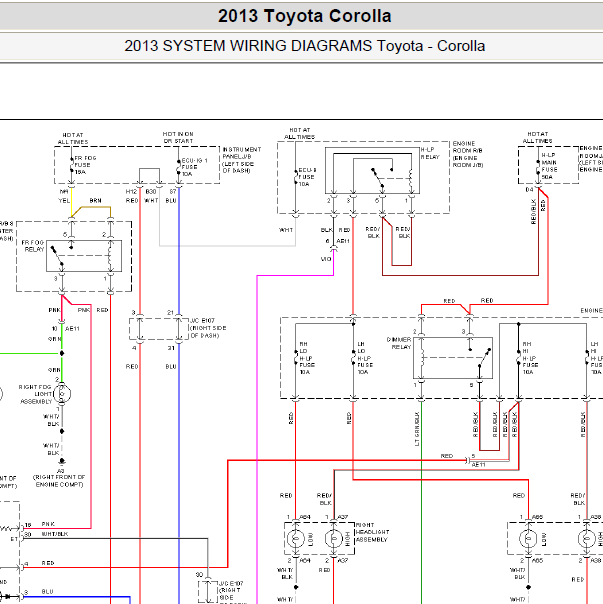Click the J/C E107 (RIGHT SIDE OF DASH) label near pin 21

208,328
